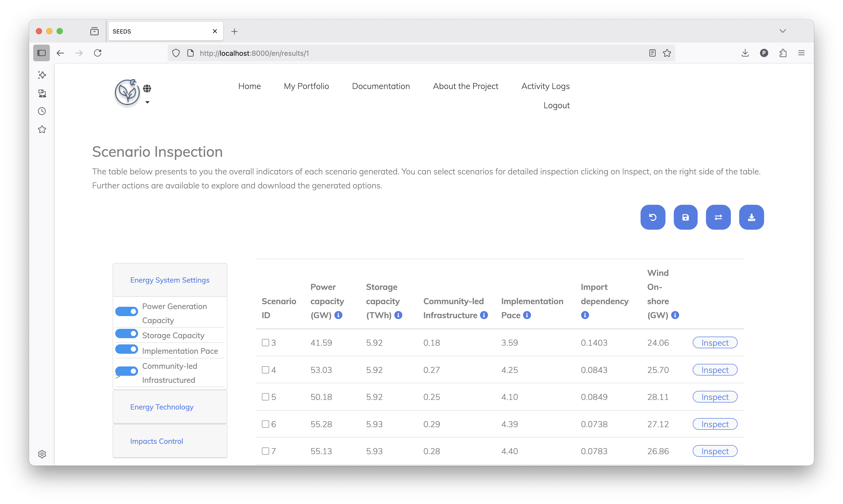The height and width of the screenshot is (504, 843).
Task: Go back with the browser back arrow
Action: [60, 53]
